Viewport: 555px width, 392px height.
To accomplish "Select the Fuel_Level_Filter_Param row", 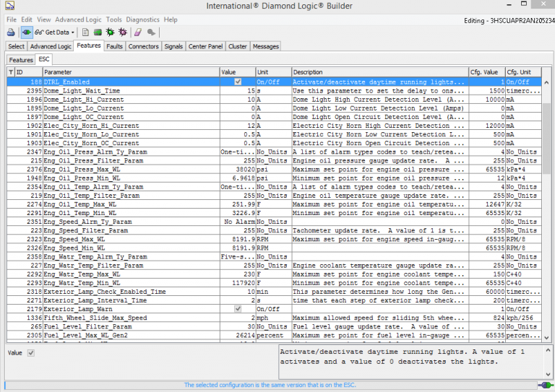I will coord(274,326).
